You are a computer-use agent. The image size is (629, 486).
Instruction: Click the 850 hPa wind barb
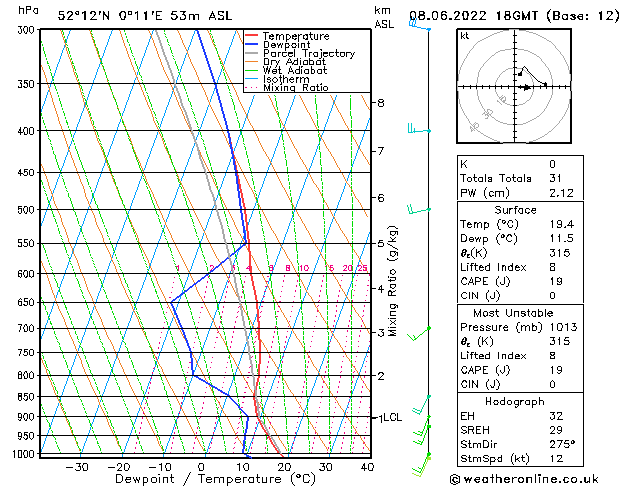(x=421, y=405)
